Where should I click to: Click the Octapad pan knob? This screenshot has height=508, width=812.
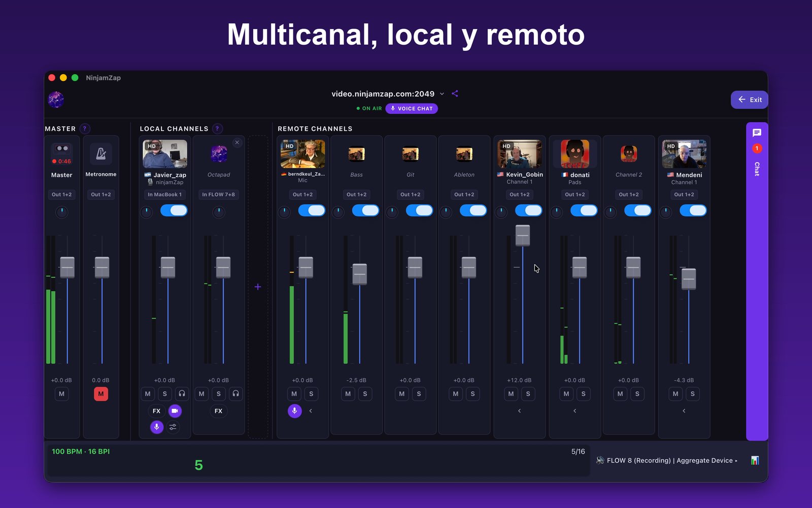[x=219, y=212]
